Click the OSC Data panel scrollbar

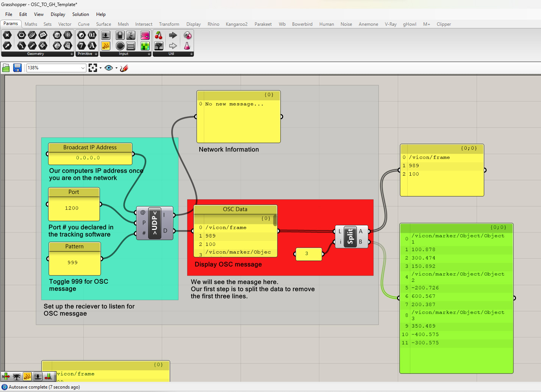pyautogui.click(x=275, y=220)
